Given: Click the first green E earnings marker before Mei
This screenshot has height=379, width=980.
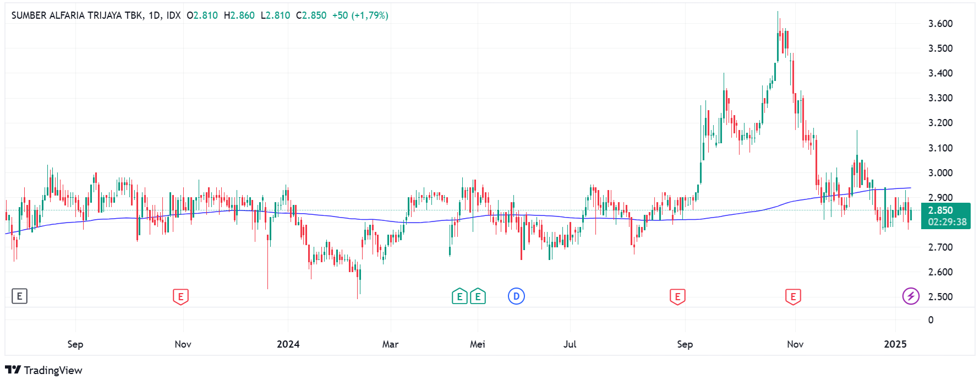Looking at the screenshot, I should tap(459, 296).
